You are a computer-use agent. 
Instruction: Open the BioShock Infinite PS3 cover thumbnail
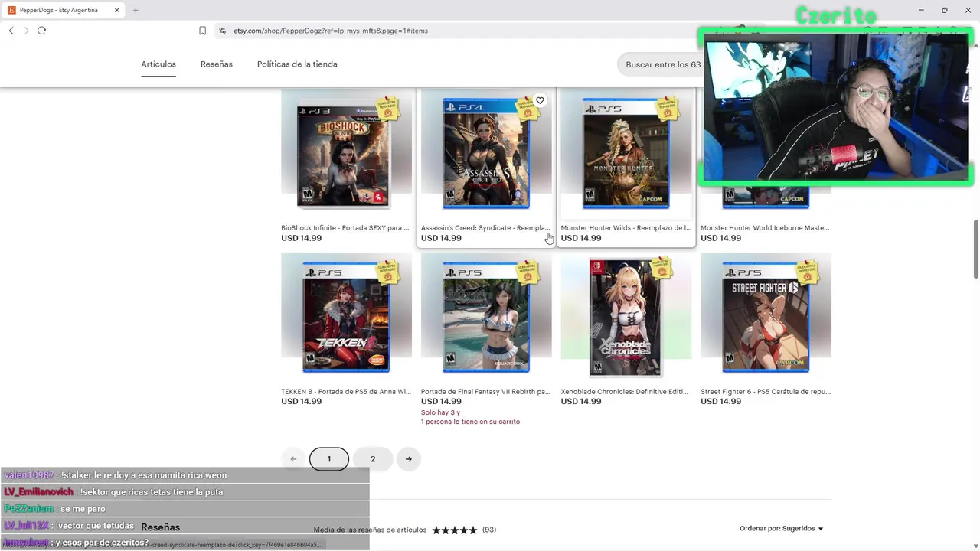pos(346,154)
